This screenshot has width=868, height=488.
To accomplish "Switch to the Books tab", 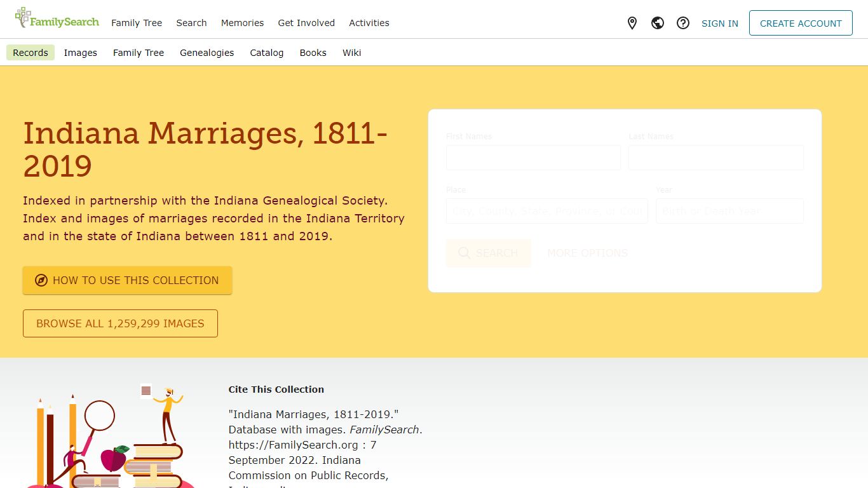I will point(313,53).
